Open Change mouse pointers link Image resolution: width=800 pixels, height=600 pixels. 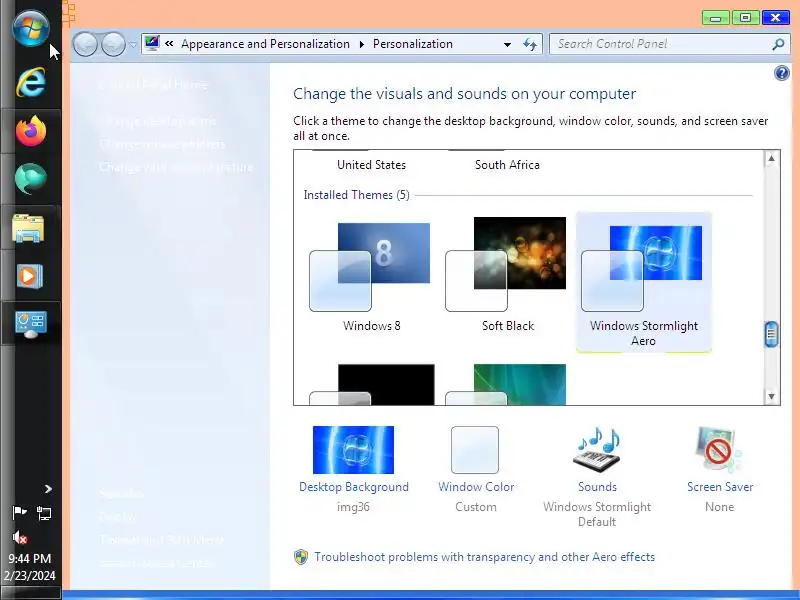(x=162, y=144)
